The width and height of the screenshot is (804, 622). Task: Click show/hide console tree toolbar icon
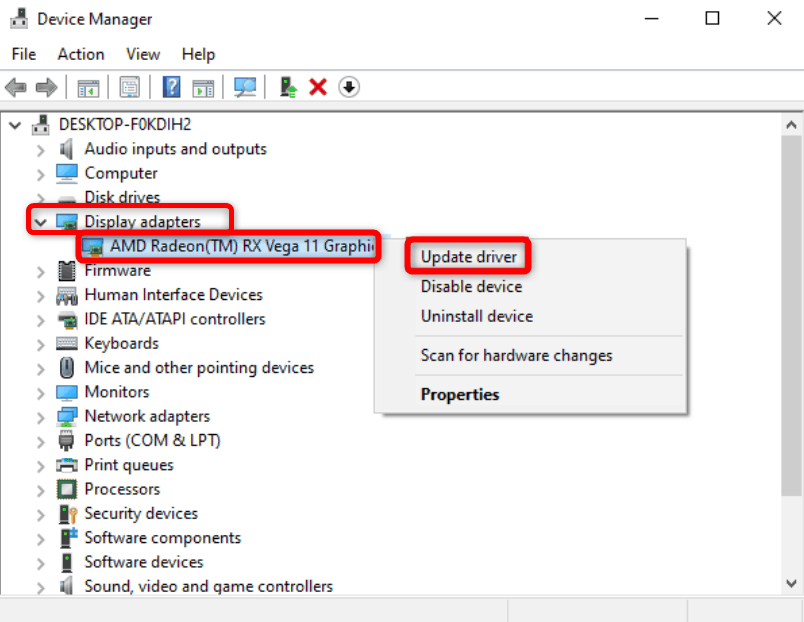tap(88, 87)
